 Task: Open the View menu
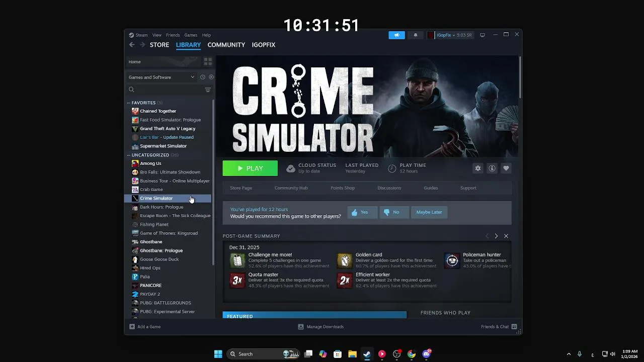tap(157, 35)
